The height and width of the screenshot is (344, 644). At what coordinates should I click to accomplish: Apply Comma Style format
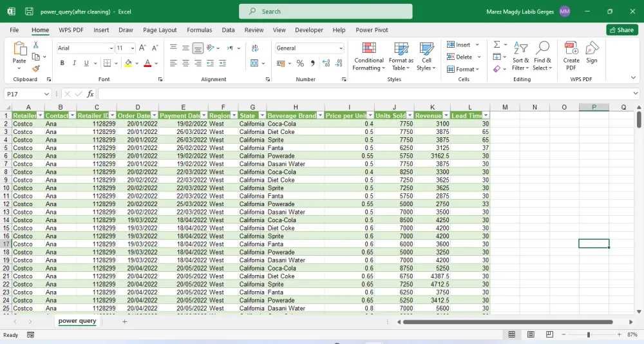pos(312,63)
